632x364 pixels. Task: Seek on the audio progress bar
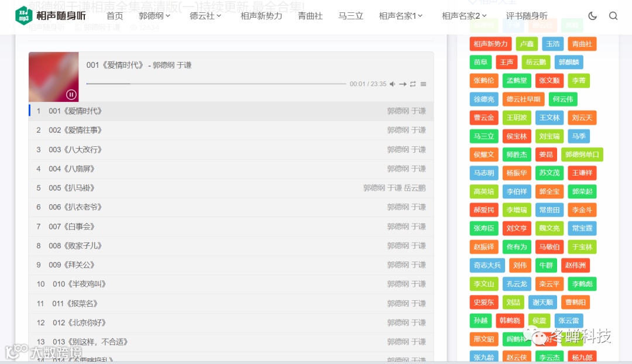[216, 84]
